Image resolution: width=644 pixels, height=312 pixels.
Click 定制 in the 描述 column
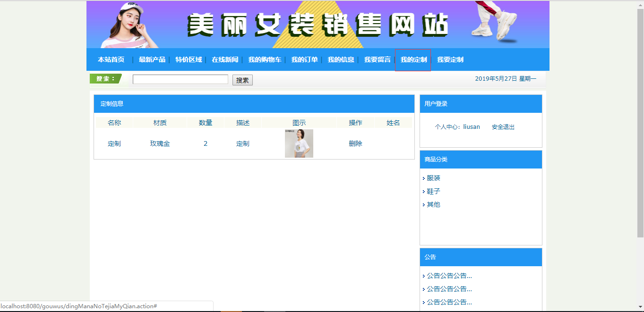click(243, 143)
